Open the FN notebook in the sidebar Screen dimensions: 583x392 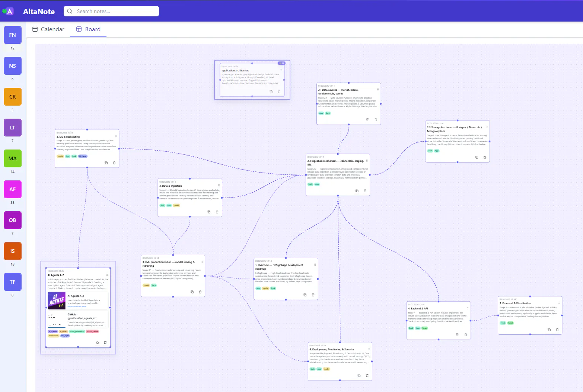point(13,35)
